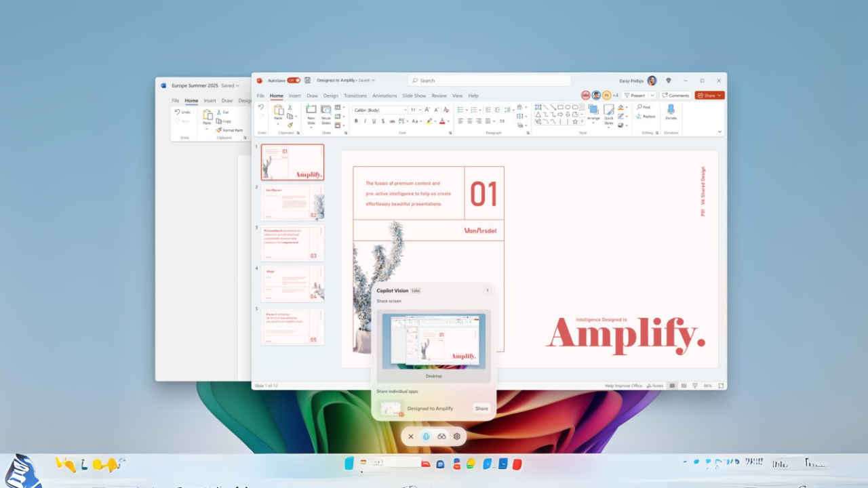Click the Paste icon in PowerPoint
Image resolution: width=868 pixels, height=488 pixels.
click(278, 110)
